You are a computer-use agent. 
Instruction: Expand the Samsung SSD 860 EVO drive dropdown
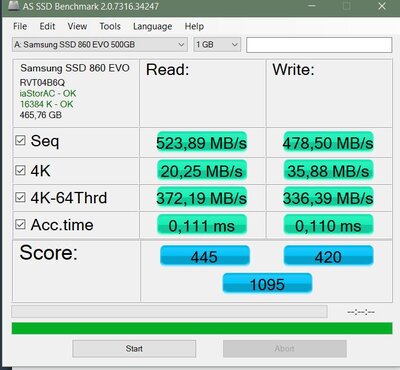(99, 45)
